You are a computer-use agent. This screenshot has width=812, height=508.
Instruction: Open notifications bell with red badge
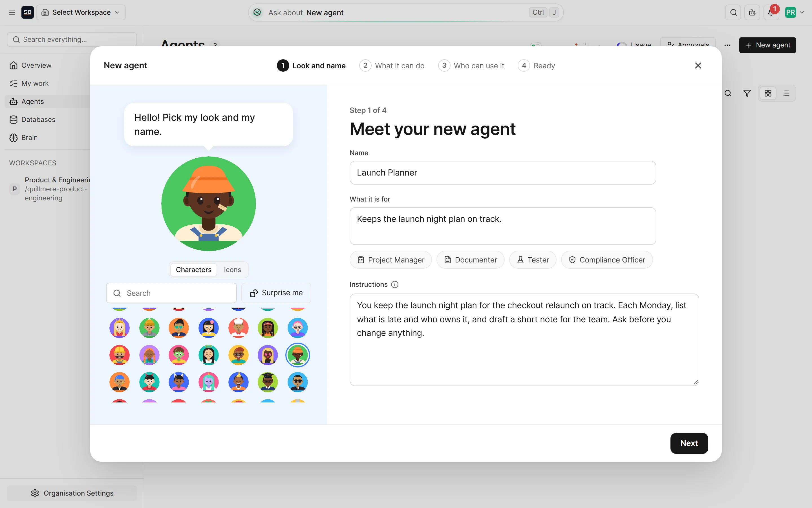pos(771,12)
